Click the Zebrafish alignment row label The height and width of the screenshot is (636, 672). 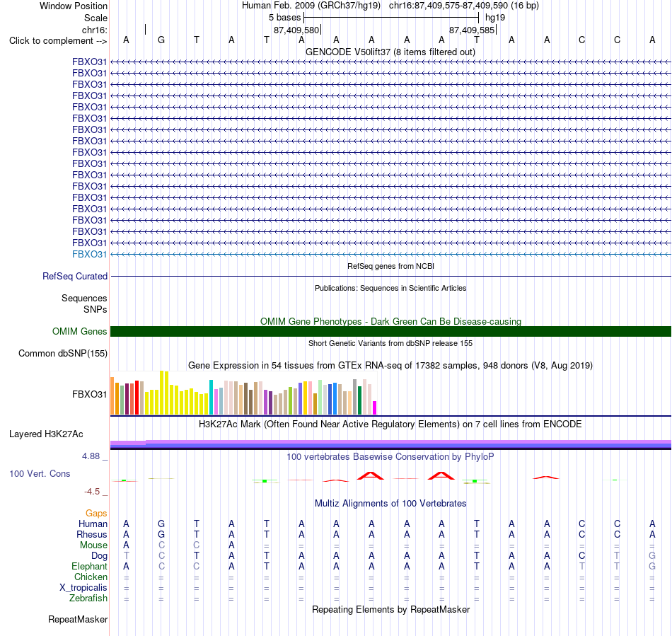(x=88, y=599)
